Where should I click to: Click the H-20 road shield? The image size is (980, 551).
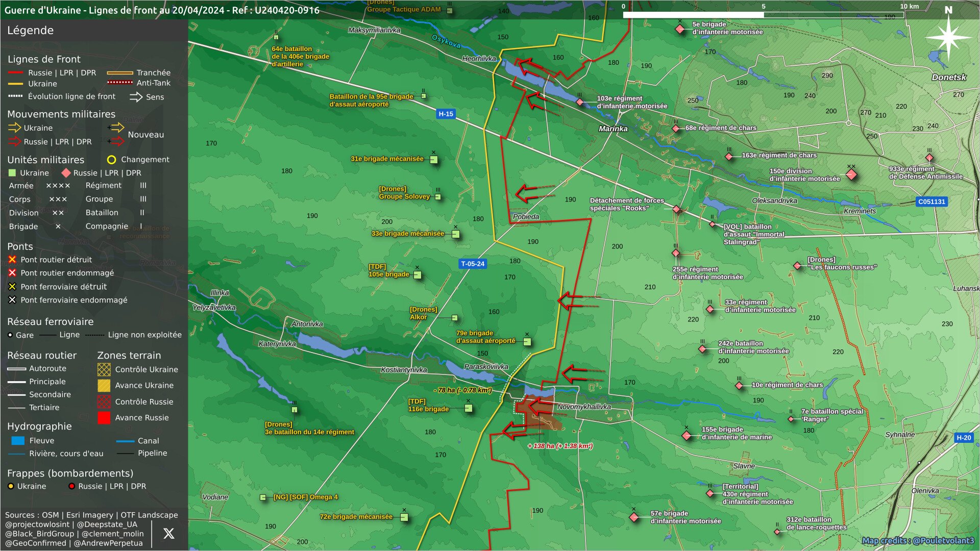click(964, 438)
